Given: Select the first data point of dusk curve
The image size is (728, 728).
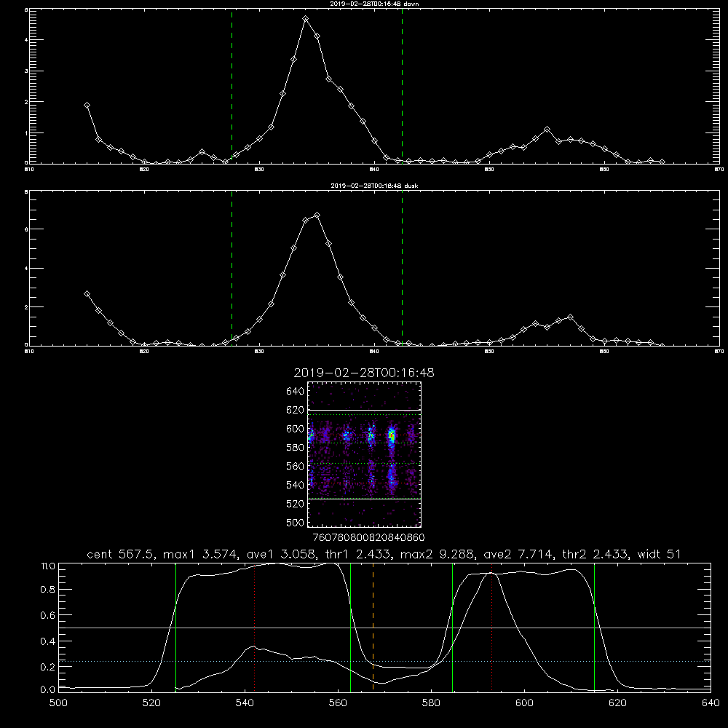Looking at the screenshot, I should tap(87, 294).
